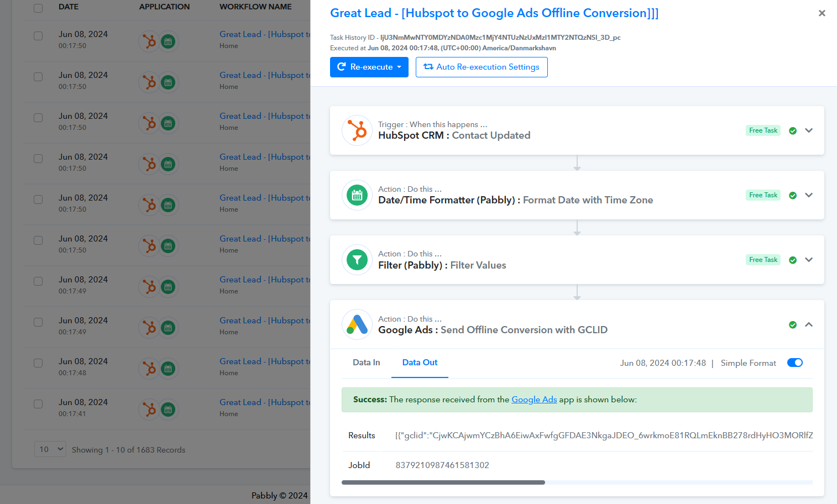Click 'Format Date with Time Zone' step title
Viewport: 837px width, 504px height.
pyautogui.click(x=588, y=200)
